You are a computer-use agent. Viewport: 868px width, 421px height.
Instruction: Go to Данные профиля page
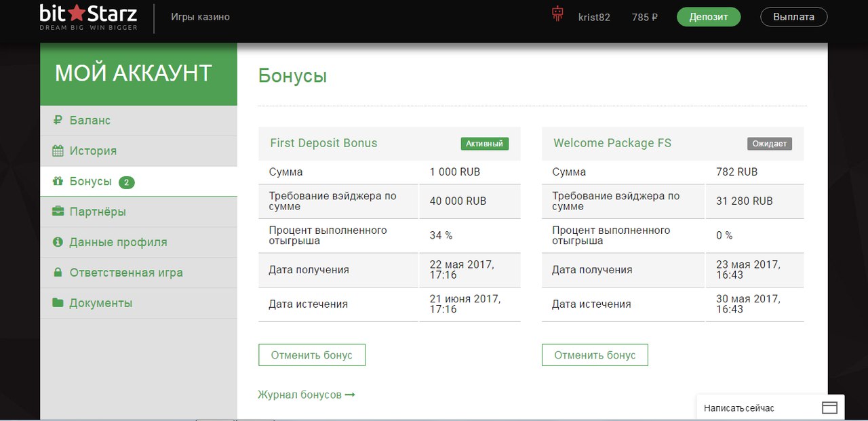click(x=118, y=242)
